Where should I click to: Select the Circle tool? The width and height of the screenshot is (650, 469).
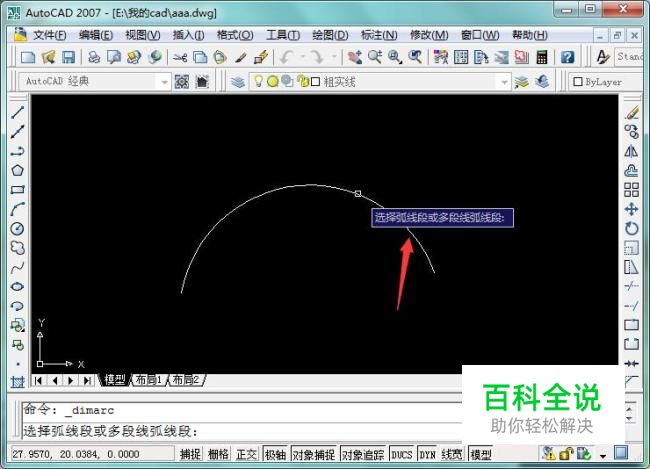coord(17,228)
